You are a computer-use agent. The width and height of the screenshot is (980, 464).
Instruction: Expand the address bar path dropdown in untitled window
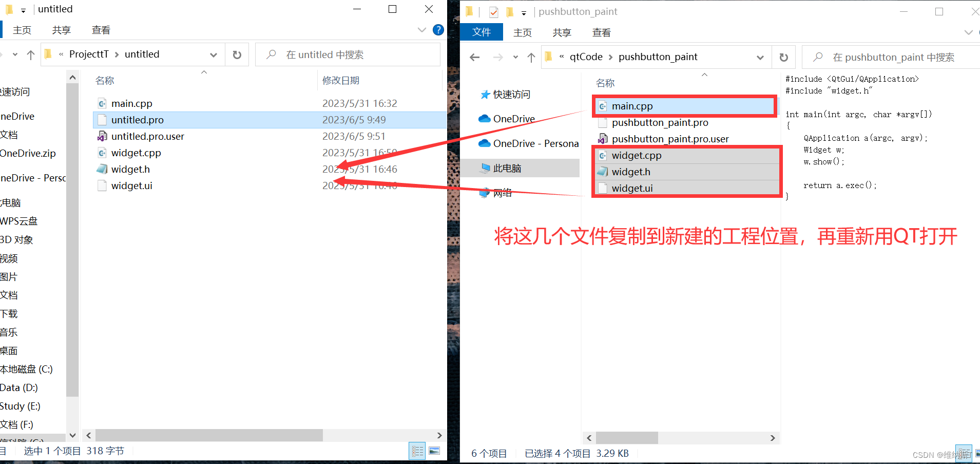[x=213, y=54]
